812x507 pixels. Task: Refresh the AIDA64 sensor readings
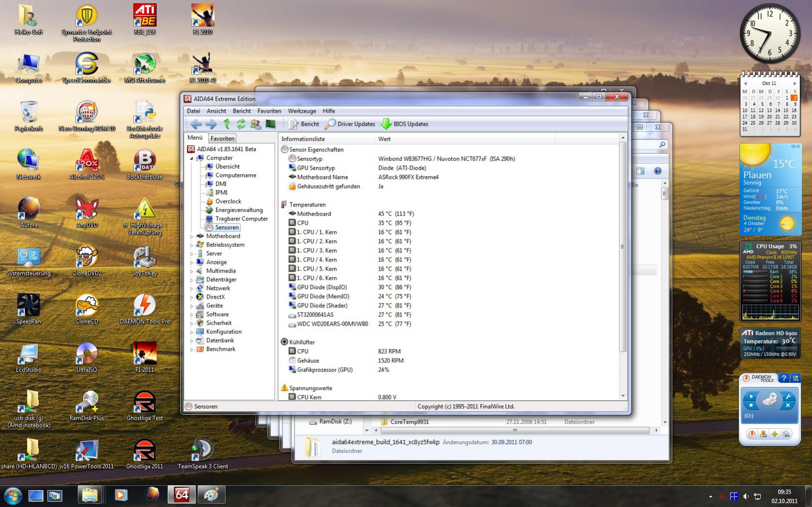pos(241,124)
